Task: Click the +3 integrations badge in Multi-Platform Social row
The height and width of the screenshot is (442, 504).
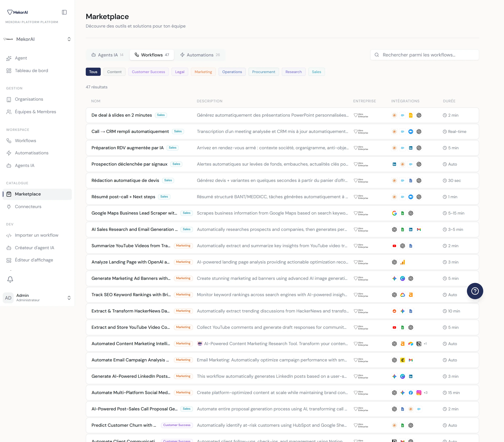Action: (426, 393)
